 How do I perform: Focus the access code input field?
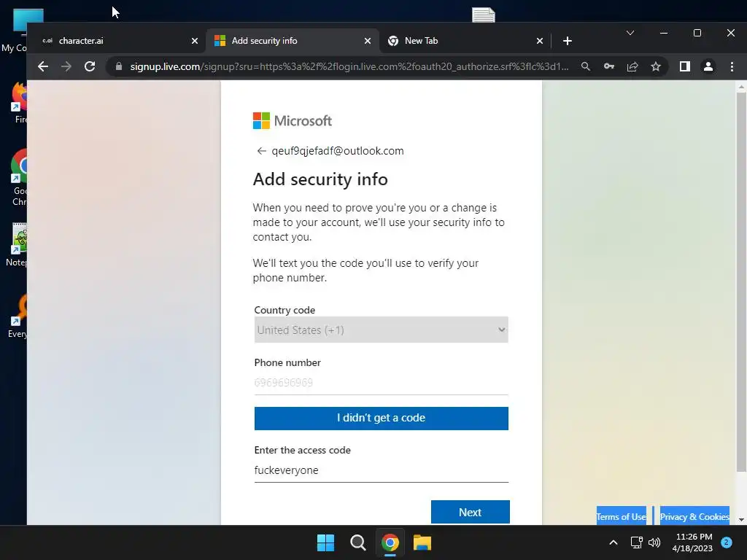click(x=381, y=470)
